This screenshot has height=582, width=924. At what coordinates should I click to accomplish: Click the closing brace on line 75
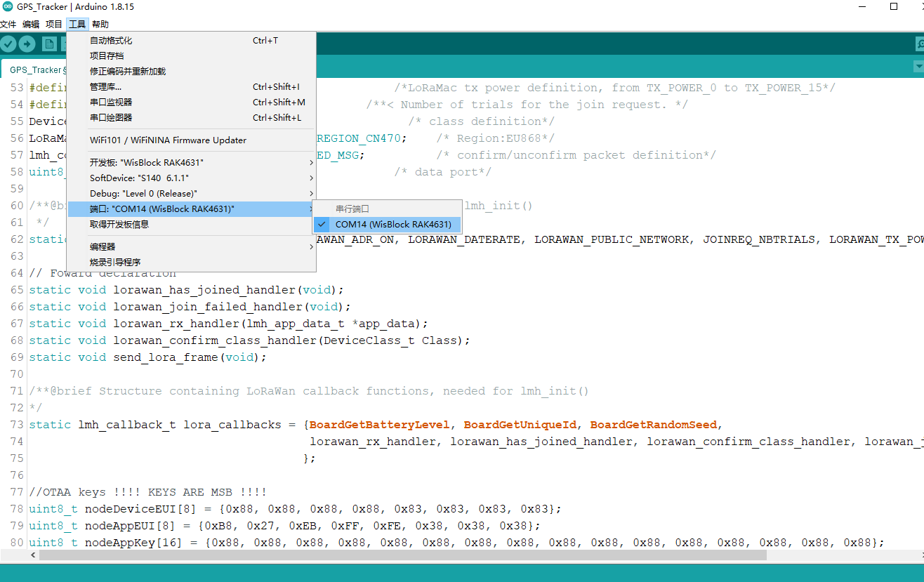310,458
